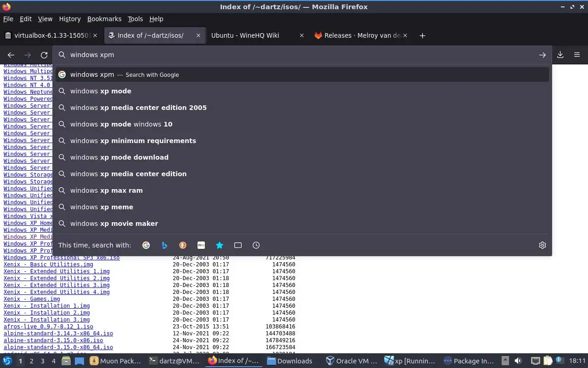Search bookmarks using the star icon
The width and height of the screenshot is (588, 368).
[220, 245]
